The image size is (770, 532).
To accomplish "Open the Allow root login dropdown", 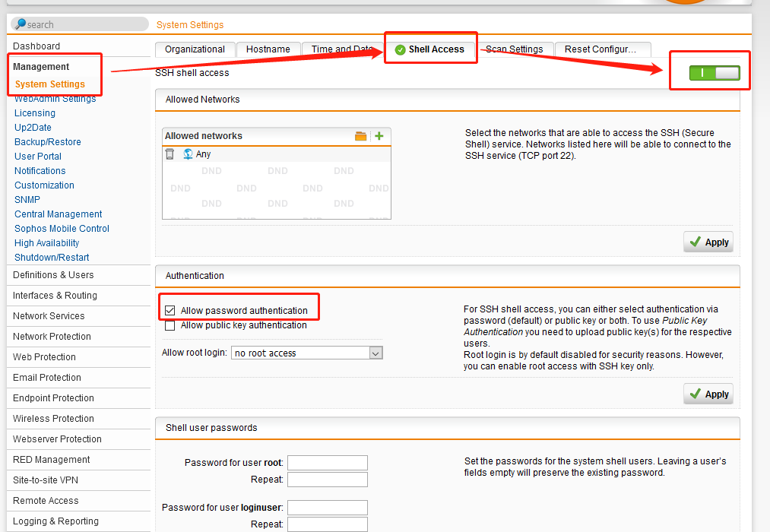I will pyautogui.click(x=306, y=353).
